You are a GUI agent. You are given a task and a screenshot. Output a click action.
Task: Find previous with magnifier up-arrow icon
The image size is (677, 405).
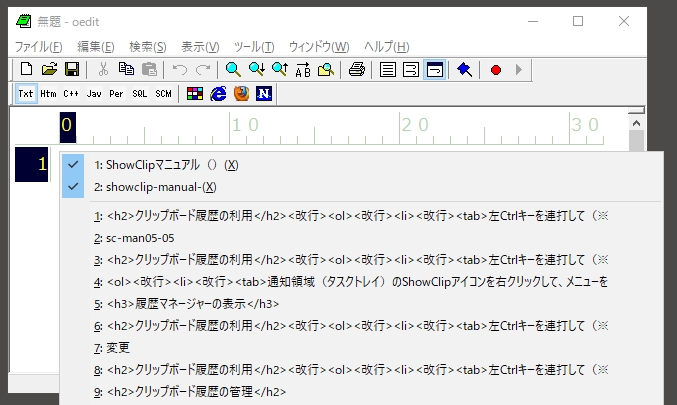pos(280,69)
